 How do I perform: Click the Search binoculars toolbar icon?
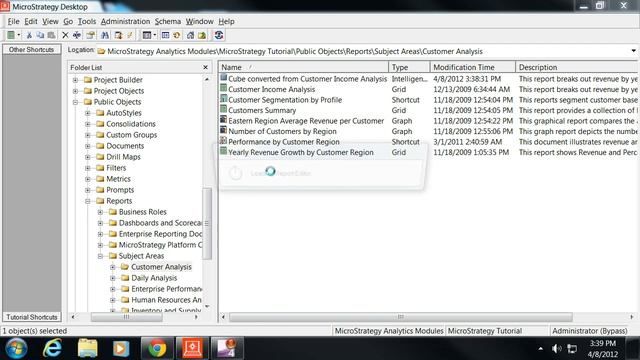click(105, 35)
